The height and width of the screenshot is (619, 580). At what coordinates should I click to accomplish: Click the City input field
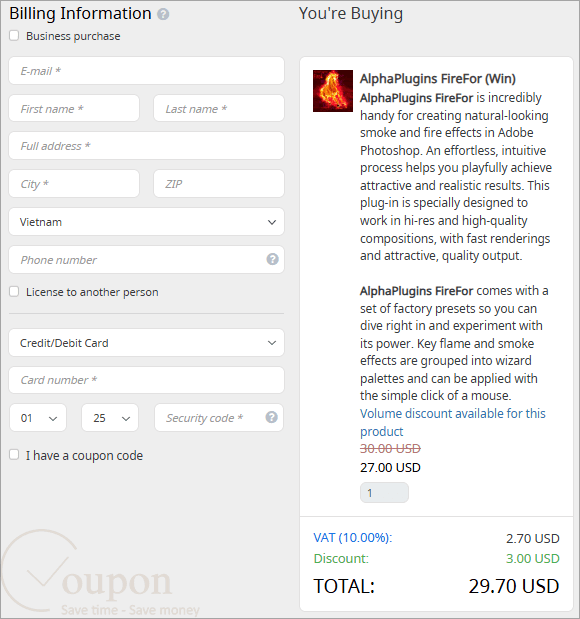pyautogui.click(x=74, y=184)
